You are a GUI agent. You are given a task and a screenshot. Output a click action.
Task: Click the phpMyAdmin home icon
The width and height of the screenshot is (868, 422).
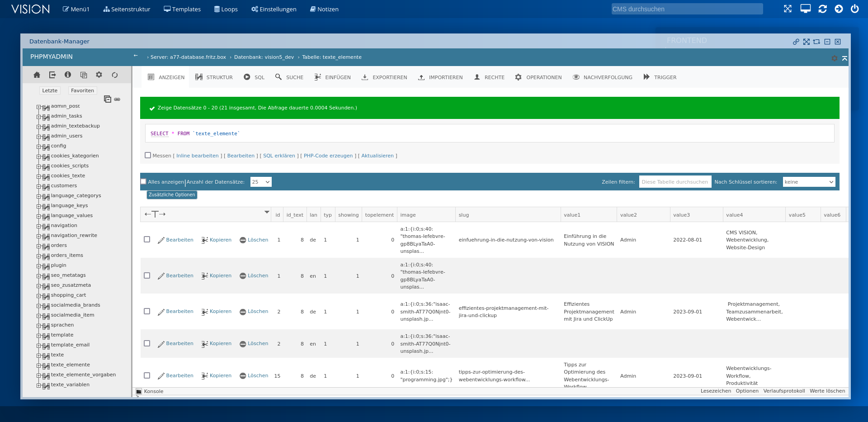37,75
